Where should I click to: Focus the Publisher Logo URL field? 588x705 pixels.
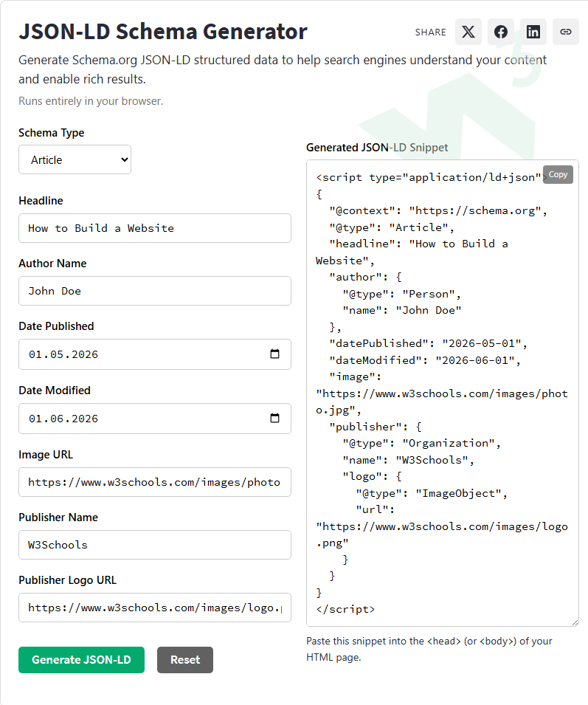click(x=154, y=608)
